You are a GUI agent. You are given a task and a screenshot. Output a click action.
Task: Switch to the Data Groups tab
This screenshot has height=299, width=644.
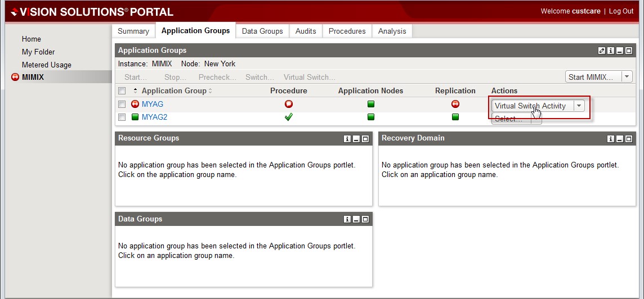(x=262, y=31)
